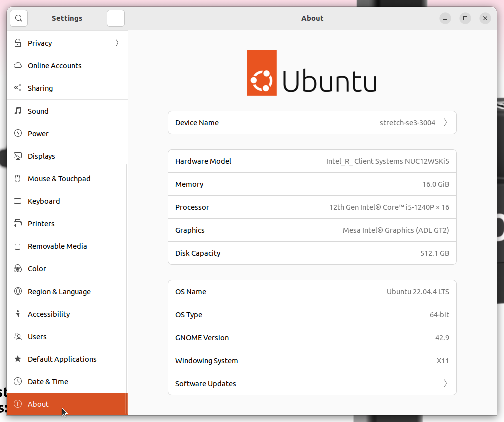
Task: Select Displays in the sidebar
Action: pyautogui.click(x=67, y=156)
